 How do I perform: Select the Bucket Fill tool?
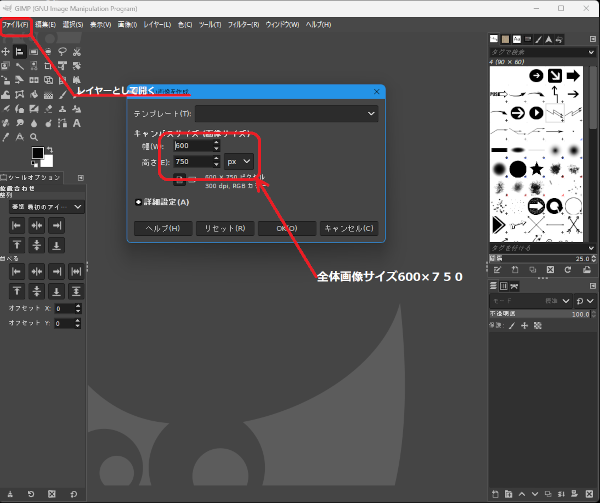click(34, 94)
